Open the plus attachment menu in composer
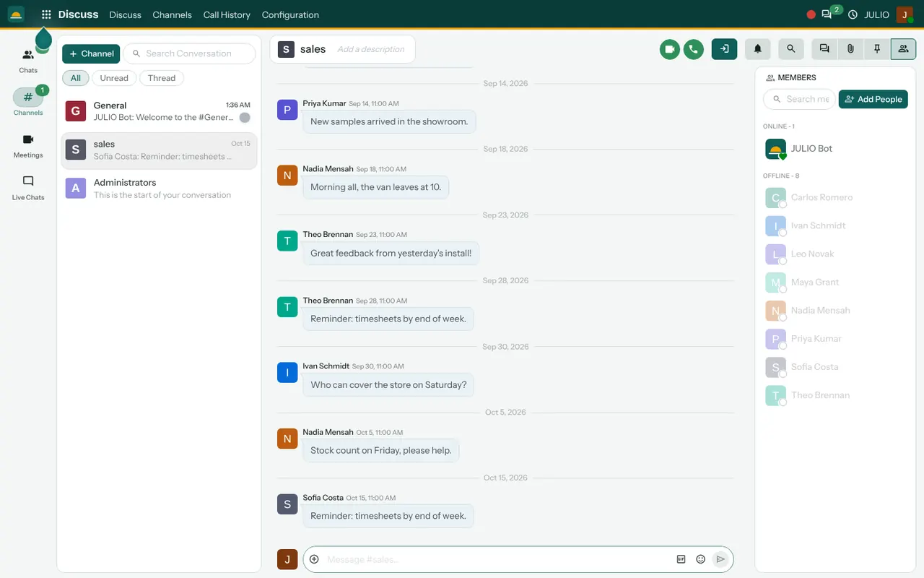The image size is (924, 578). point(314,559)
